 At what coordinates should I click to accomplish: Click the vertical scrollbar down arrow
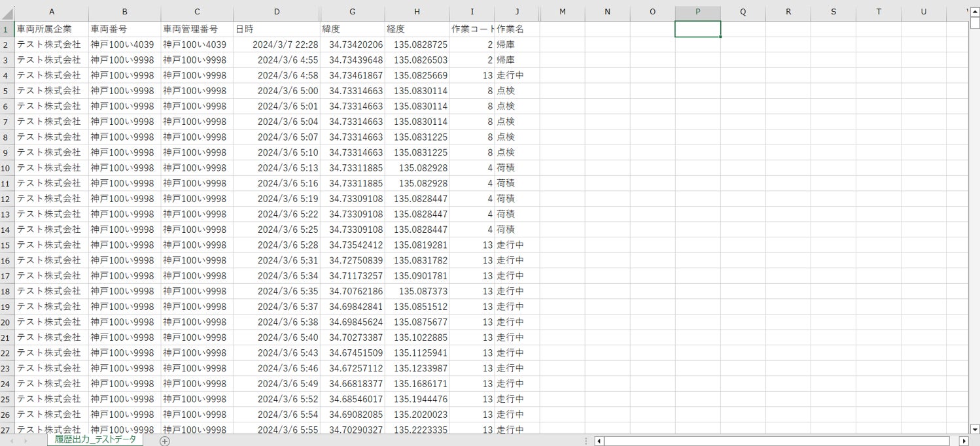[x=975, y=430]
